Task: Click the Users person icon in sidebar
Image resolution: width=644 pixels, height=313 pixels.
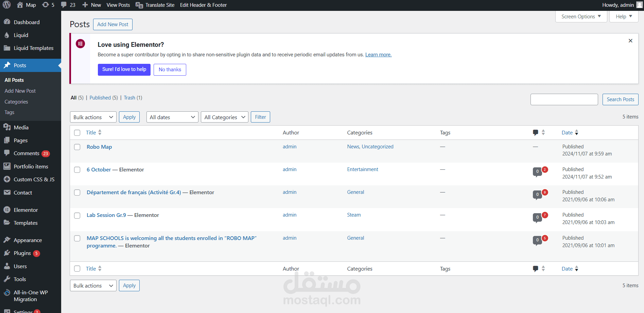Action: (x=7, y=266)
